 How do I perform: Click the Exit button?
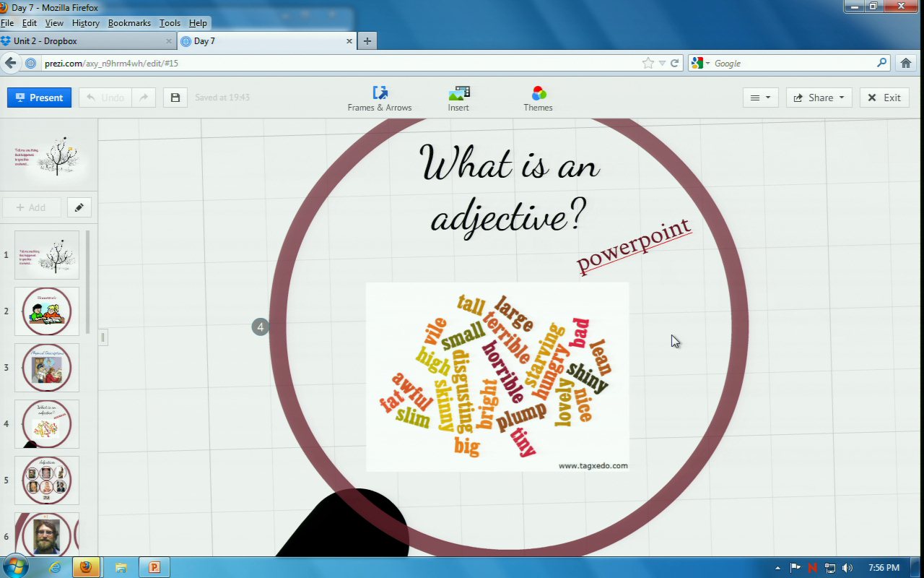click(x=884, y=98)
